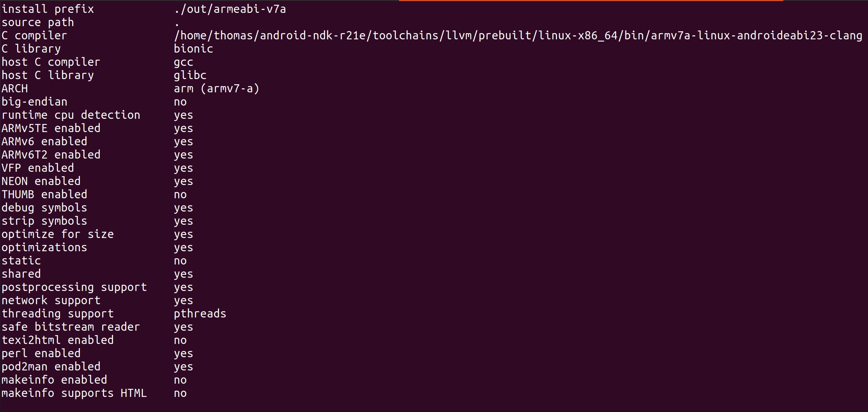868x412 pixels.
Task: Click the 'big-endian' no value
Action: (180, 102)
